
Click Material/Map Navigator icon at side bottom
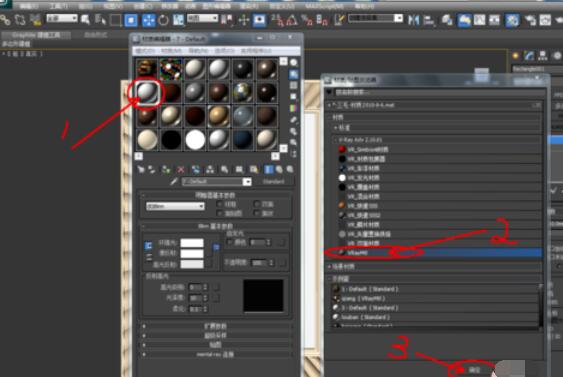(294, 154)
